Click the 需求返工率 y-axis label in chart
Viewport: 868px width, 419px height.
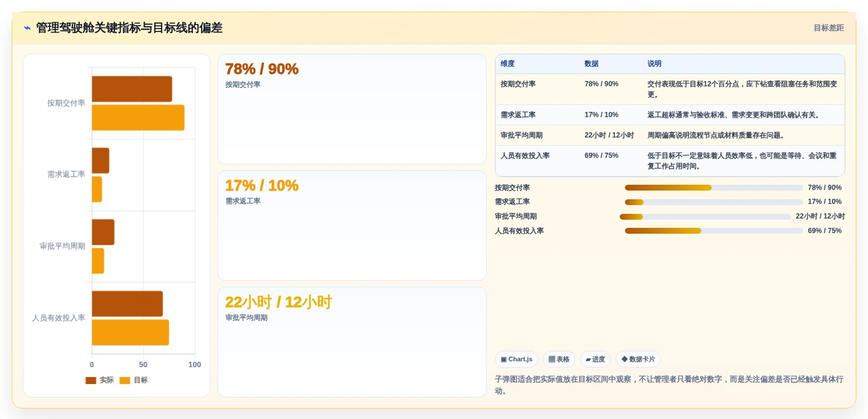(x=66, y=174)
